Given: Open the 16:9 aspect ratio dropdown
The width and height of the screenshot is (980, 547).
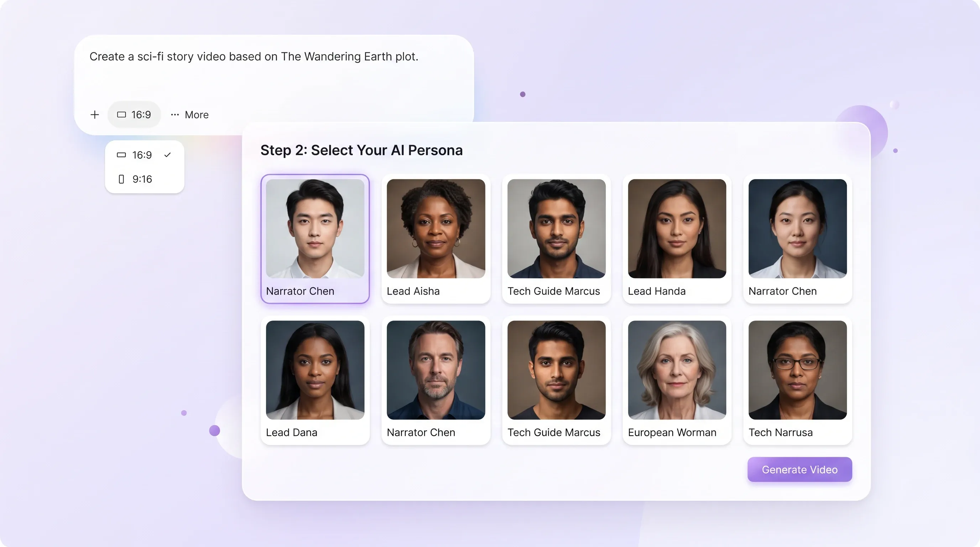Looking at the screenshot, I should [134, 115].
